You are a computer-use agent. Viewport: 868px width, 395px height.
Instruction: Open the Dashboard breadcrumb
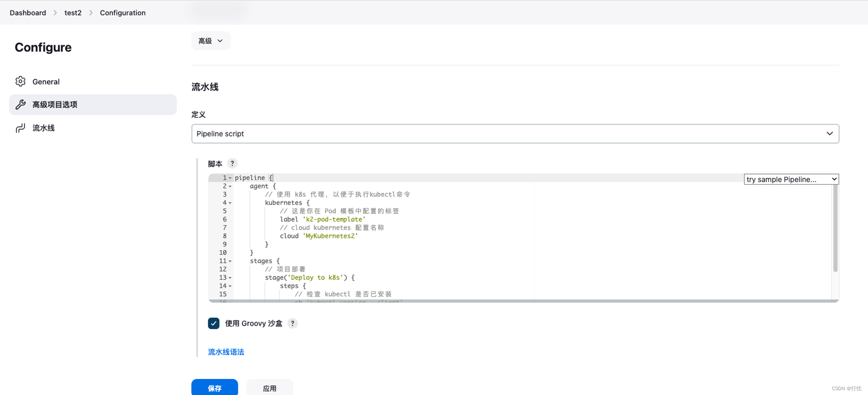[x=28, y=13]
